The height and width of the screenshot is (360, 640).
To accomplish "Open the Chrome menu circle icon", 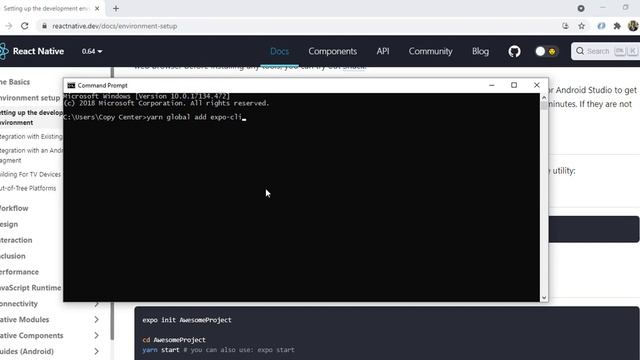I will click(581, 8).
